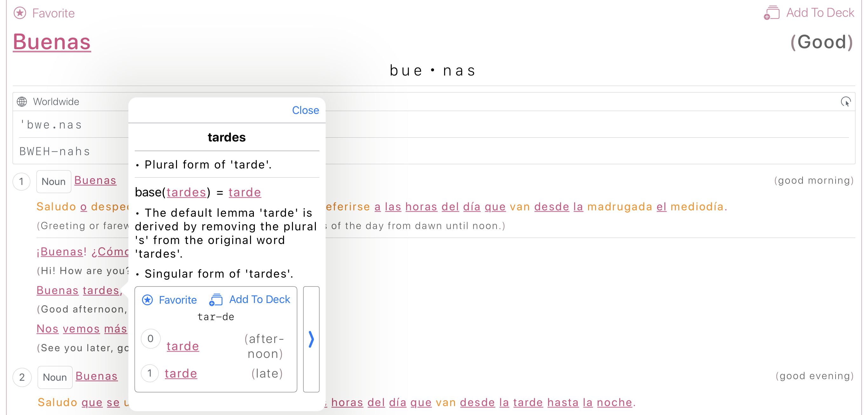Click the Noun tag of definition 1

coord(54,181)
